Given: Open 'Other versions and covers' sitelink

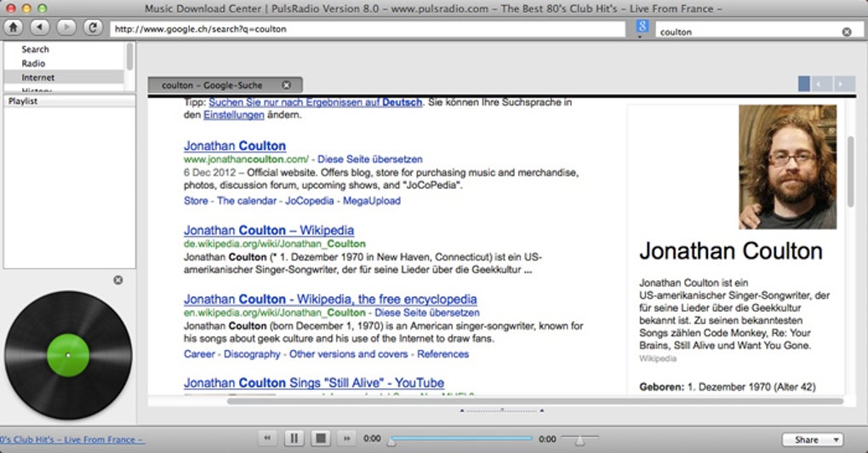Looking at the screenshot, I should point(348,354).
